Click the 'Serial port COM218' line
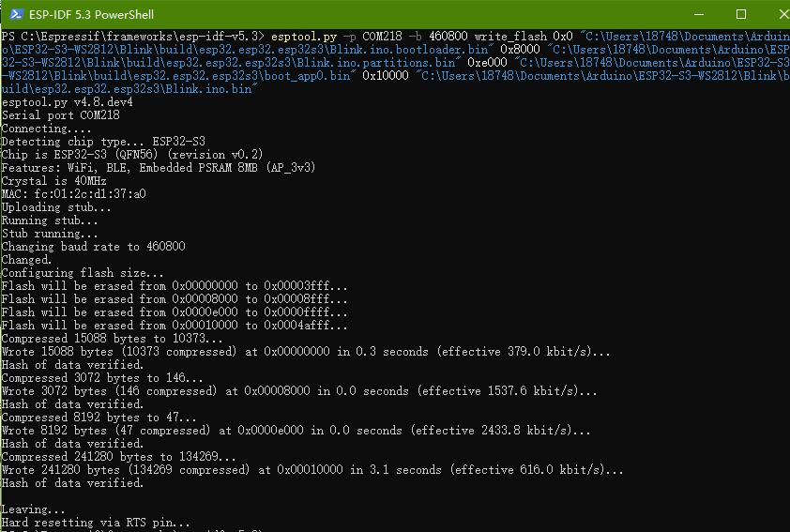This screenshot has width=790, height=532. click(x=60, y=115)
